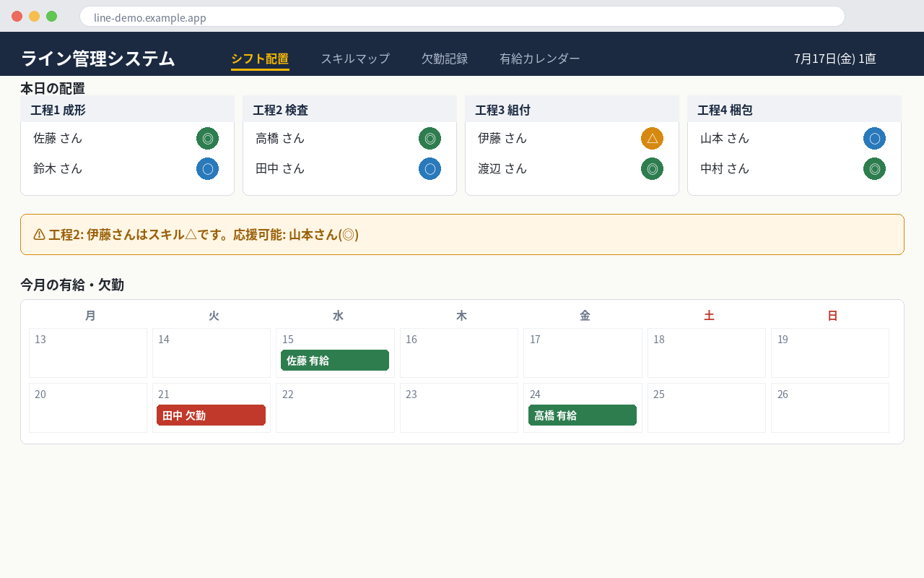
Task: Click the name 中村 さん
Action: click(725, 168)
